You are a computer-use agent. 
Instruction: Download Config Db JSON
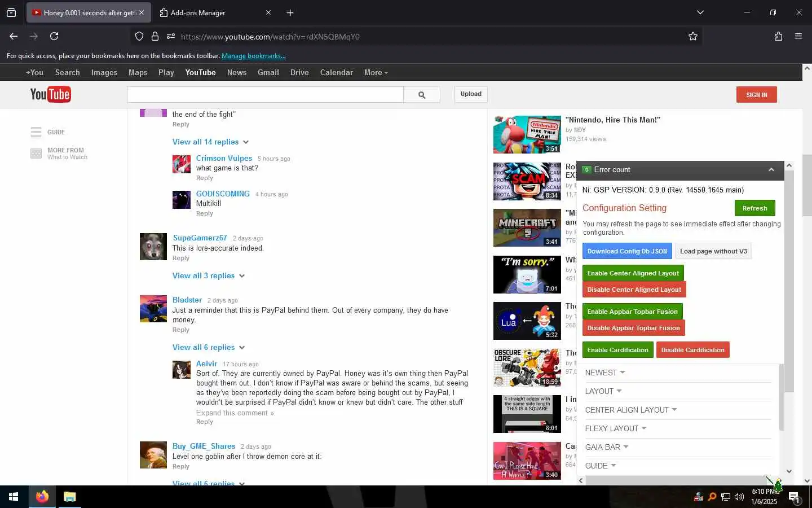(x=626, y=251)
